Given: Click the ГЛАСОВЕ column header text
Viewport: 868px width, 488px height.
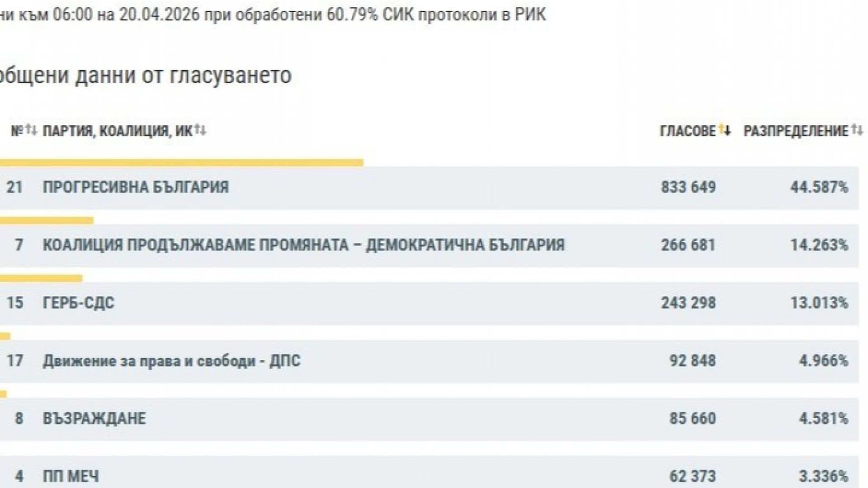Looking at the screenshot, I should [688, 131].
